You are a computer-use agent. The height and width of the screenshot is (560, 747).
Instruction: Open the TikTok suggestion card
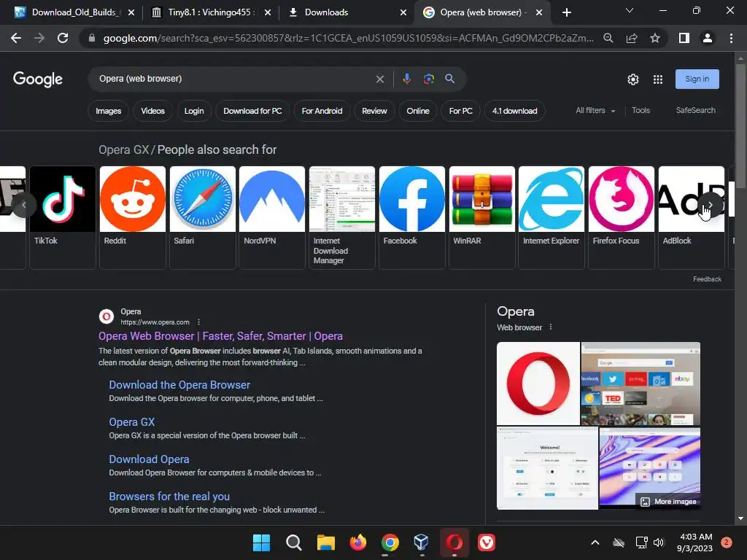[63, 217]
